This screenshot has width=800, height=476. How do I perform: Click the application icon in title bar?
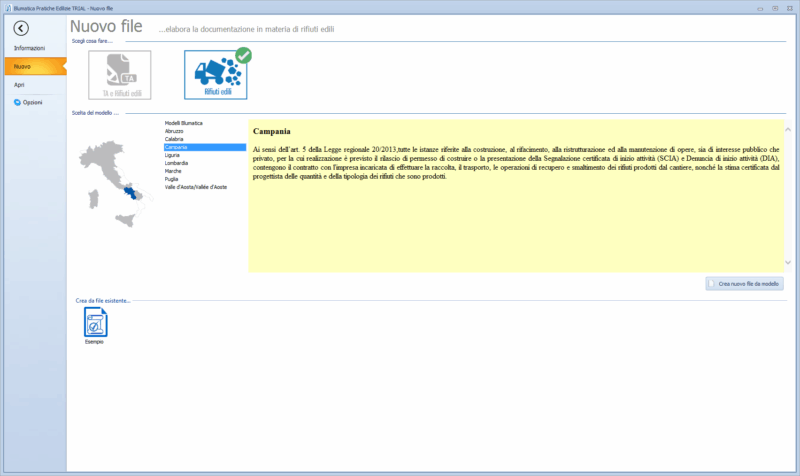7,6
